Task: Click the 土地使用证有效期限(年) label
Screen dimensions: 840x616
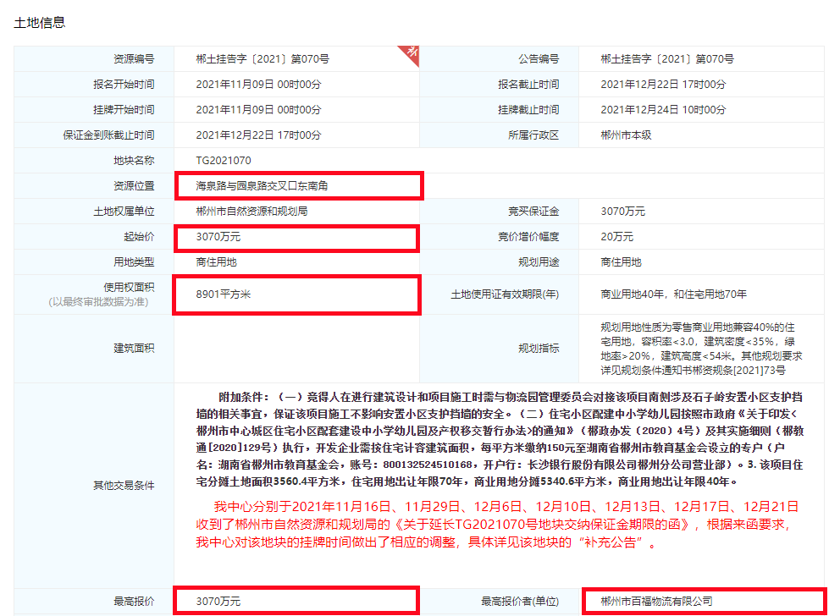Action: coord(505,294)
